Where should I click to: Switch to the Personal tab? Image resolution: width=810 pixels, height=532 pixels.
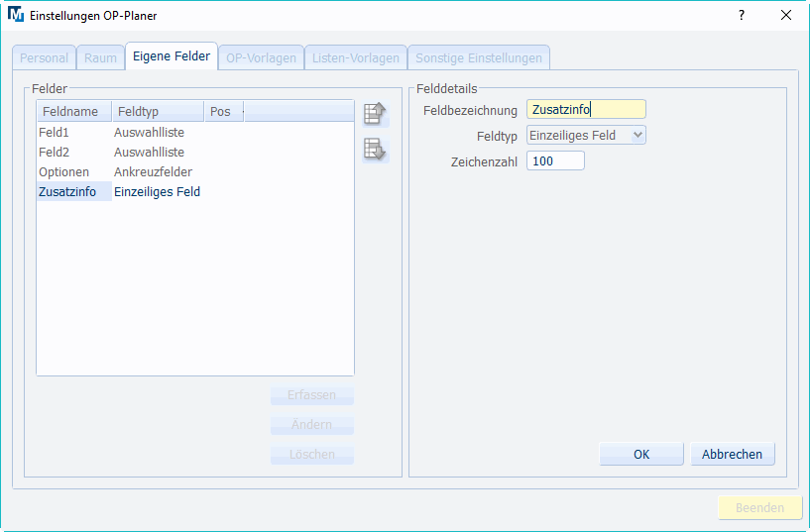[x=44, y=57]
